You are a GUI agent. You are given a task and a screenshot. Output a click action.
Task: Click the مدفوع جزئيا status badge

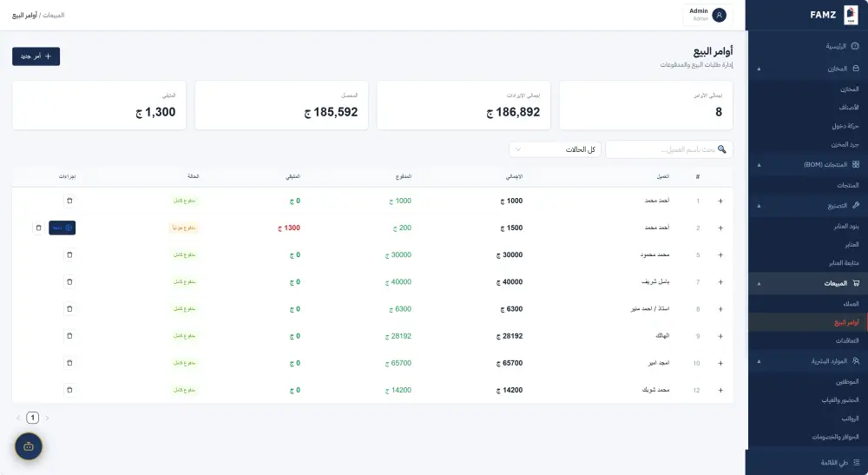[183, 228]
